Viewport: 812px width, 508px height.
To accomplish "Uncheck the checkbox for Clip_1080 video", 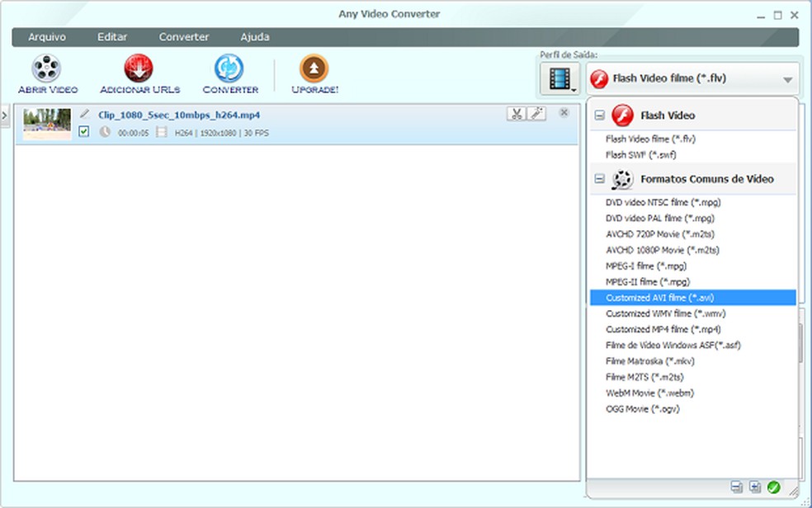I will pyautogui.click(x=84, y=132).
